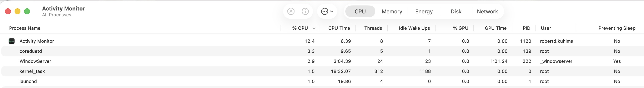
Task: Sort processes by CPU Time column
Action: (x=339, y=28)
